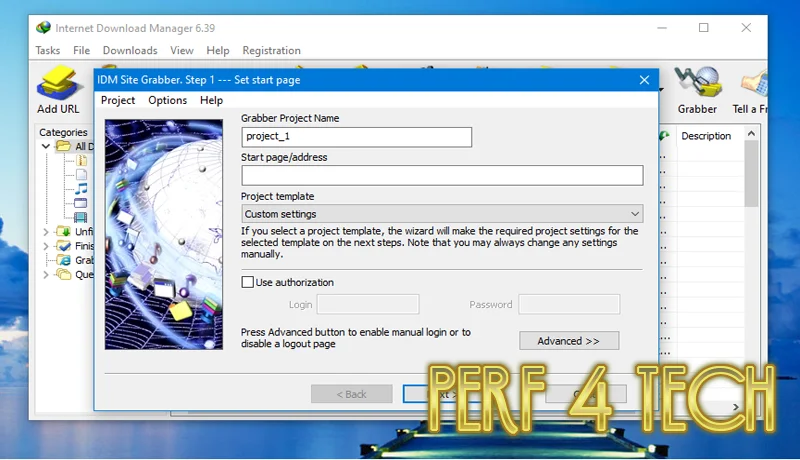Expand the Unfinished tree node
Screen dimensions: 800x460
point(45,232)
